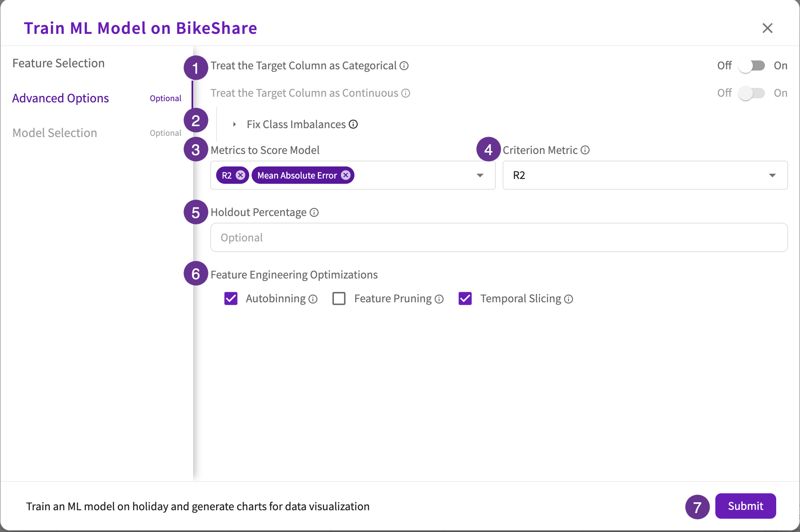Screen dimensions: 800x532
Task: Click the info icon next to Holdout Percentage
Action: [314, 212]
